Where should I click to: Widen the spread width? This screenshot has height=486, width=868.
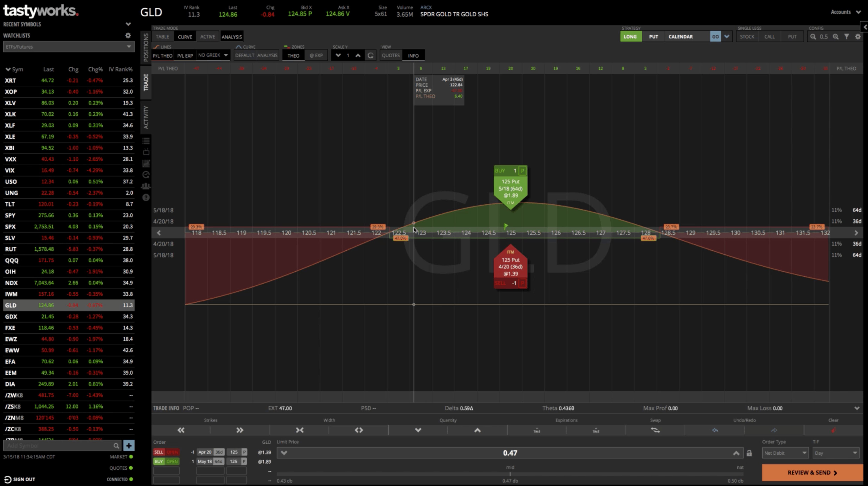pos(359,430)
